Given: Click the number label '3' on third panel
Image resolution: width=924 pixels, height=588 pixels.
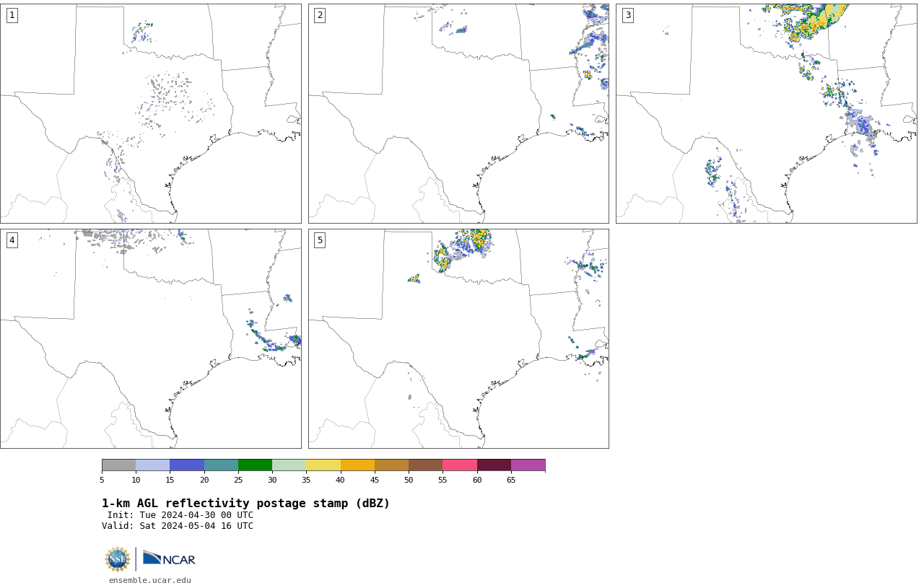Looking at the screenshot, I should 627,15.
